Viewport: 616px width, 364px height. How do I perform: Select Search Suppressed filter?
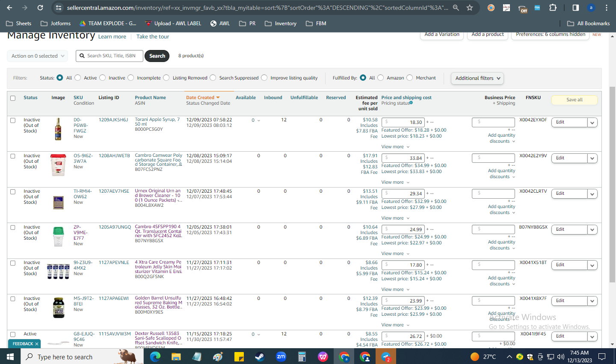pyautogui.click(x=213, y=78)
